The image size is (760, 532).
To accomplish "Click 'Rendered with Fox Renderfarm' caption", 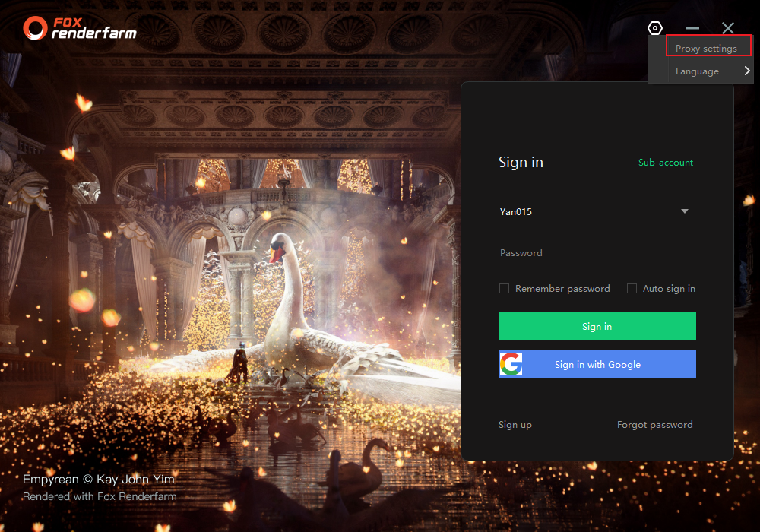I will pos(100,496).
